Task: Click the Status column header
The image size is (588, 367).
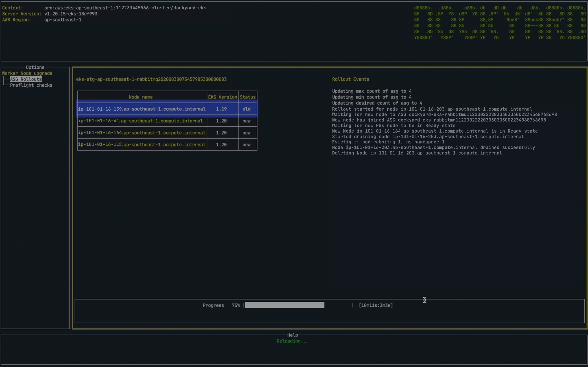Action: click(x=248, y=97)
